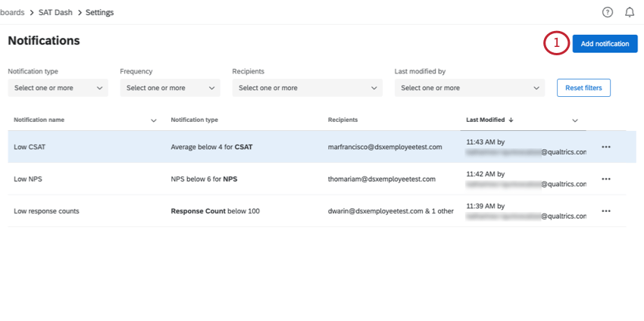The width and height of the screenshot is (644, 321).
Task: Open the help question mark icon
Action: (x=607, y=12)
